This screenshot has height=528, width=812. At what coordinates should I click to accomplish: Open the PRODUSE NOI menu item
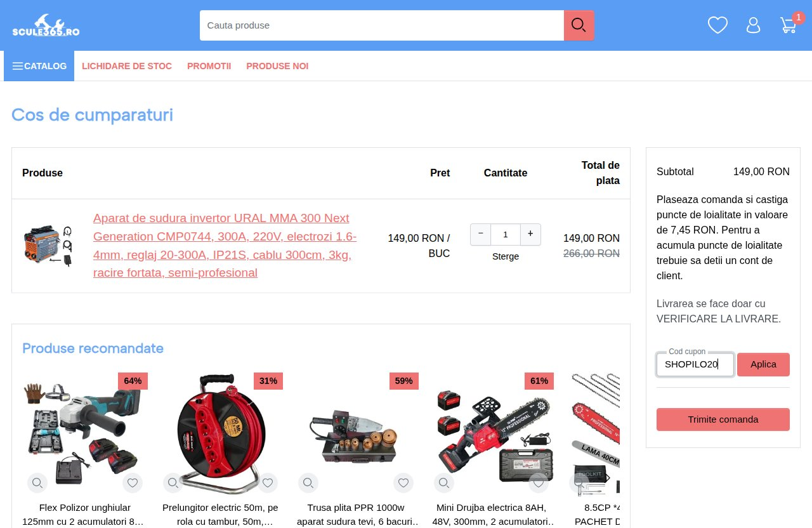[277, 66]
